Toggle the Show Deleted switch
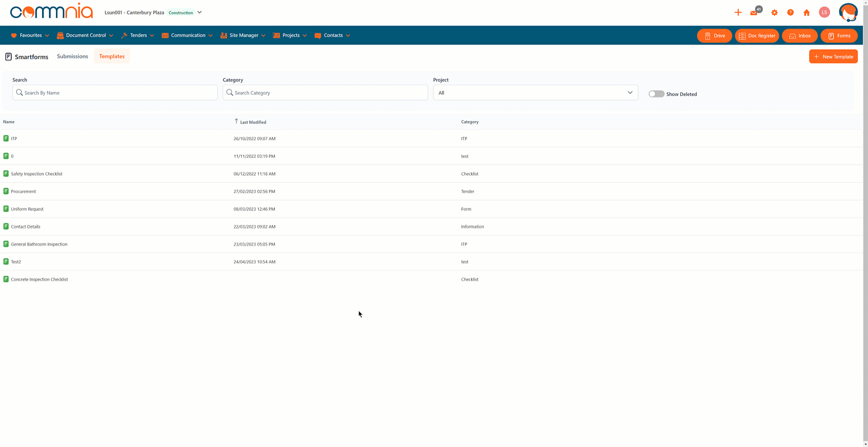Screen dimensions: 868x447 656,94
